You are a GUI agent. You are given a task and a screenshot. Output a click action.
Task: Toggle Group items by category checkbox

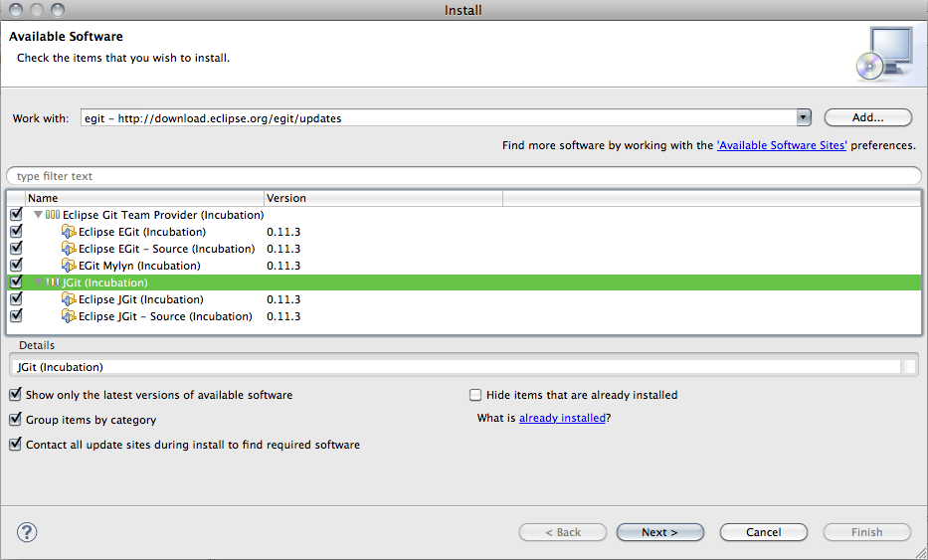click(x=15, y=419)
